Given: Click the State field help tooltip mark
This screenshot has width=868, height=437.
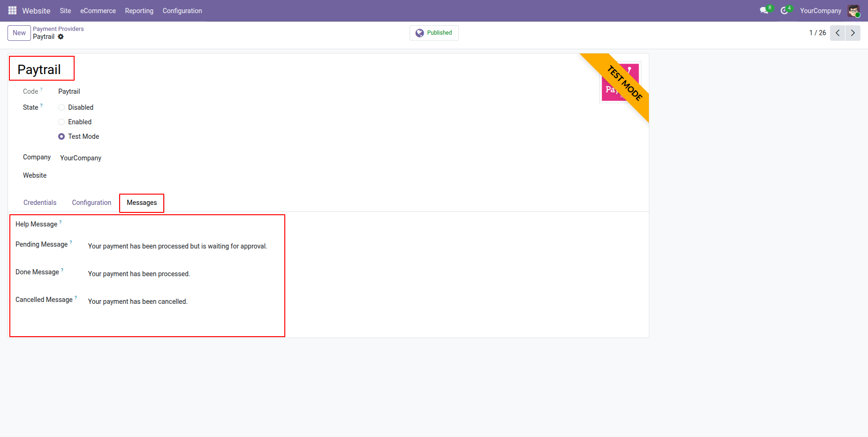Looking at the screenshot, I should (41, 105).
